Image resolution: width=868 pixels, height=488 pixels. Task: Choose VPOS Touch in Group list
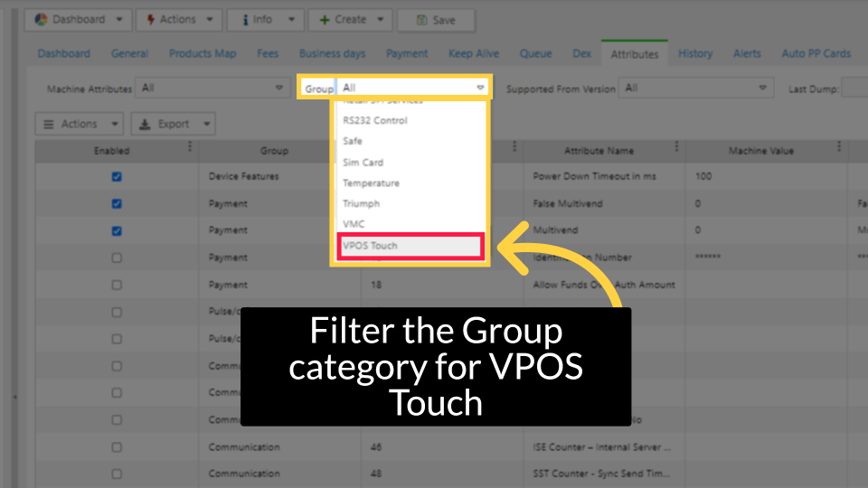click(x=410, y=246)
